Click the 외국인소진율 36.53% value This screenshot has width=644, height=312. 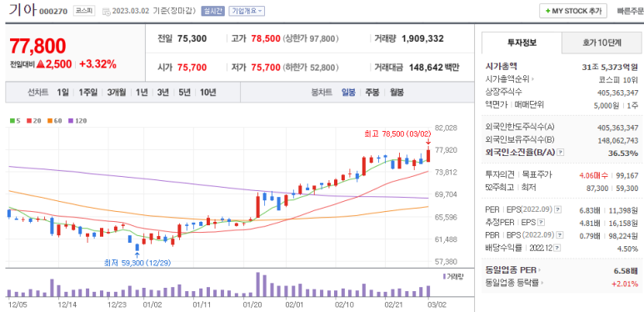tap(624, 153)
